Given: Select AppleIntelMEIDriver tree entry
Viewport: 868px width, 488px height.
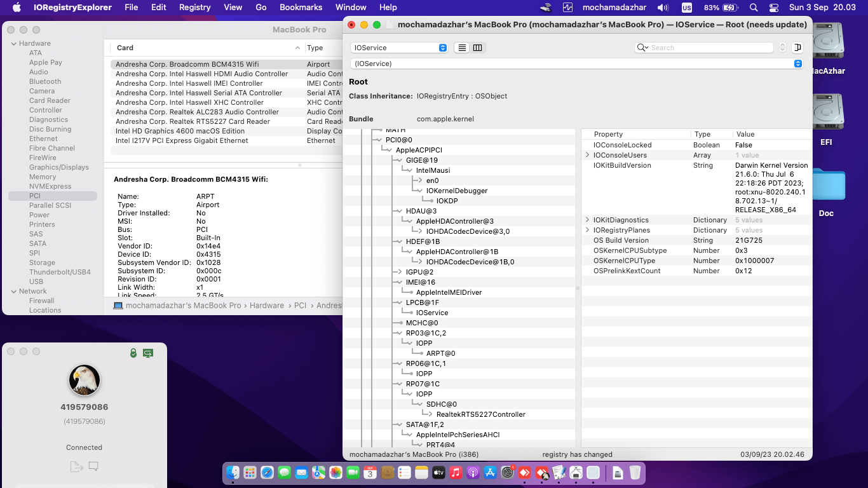Looking at the screenshot, I should point(449,292).
